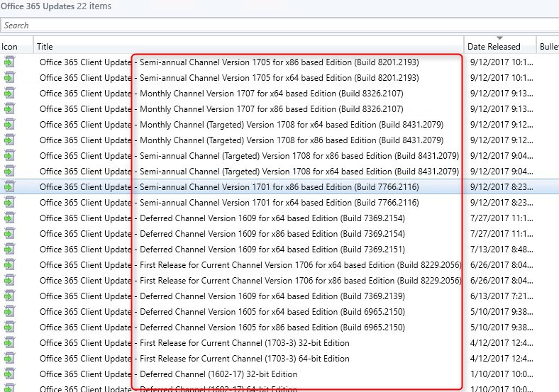Click icon of First Release 1706 x64 row

(9, 265)
